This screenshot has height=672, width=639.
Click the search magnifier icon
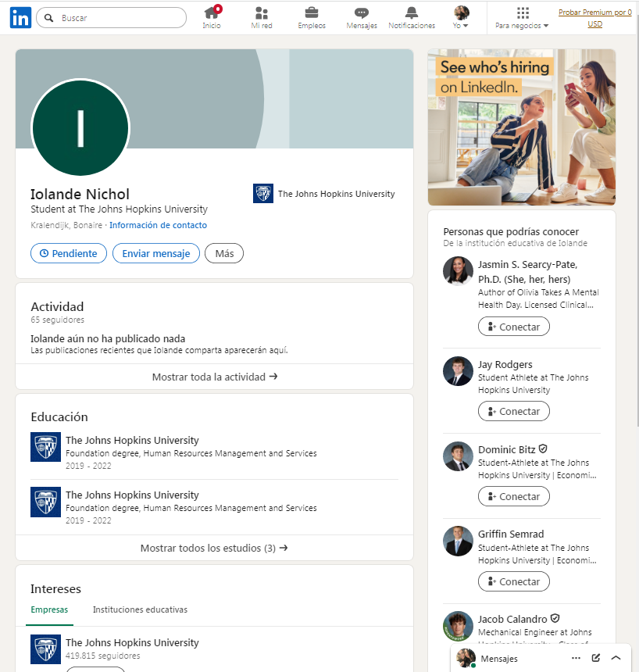click(x=49, y=18)
